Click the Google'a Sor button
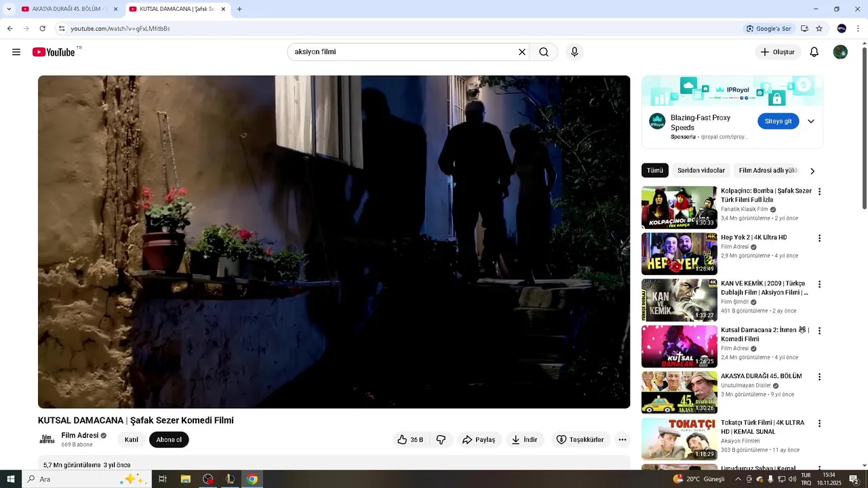 pyautogui.click(x=769, y=28)
